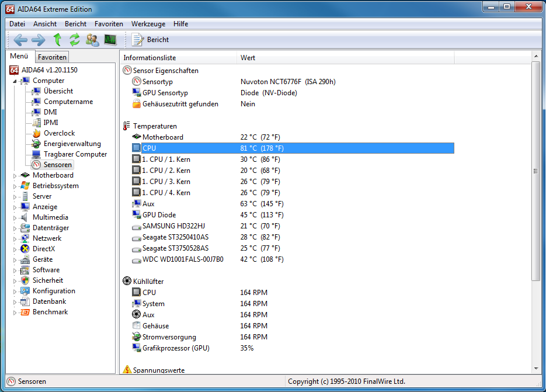Open the Bericht menu in menu bar
The height and width of the screenshot is (392, 546).
[75, 24]
